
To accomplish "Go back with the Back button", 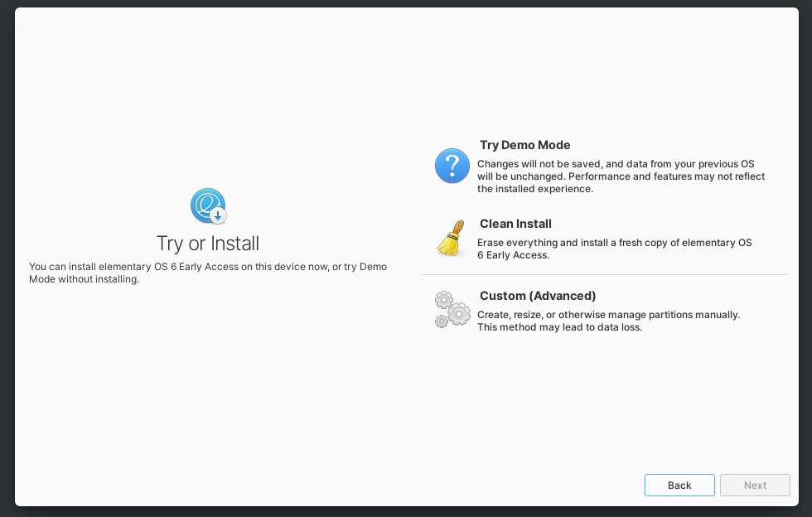I will pyautogui.click(x=679, y=485).
